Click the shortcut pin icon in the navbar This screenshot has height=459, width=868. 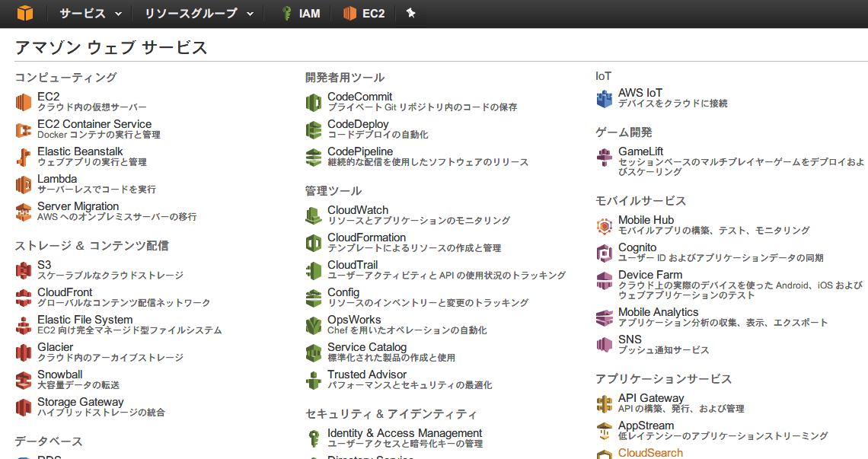point(410,13)
